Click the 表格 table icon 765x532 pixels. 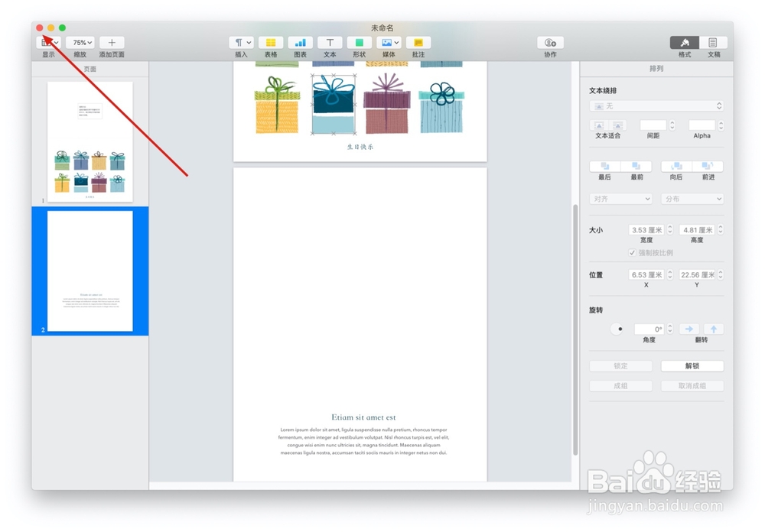271,43
